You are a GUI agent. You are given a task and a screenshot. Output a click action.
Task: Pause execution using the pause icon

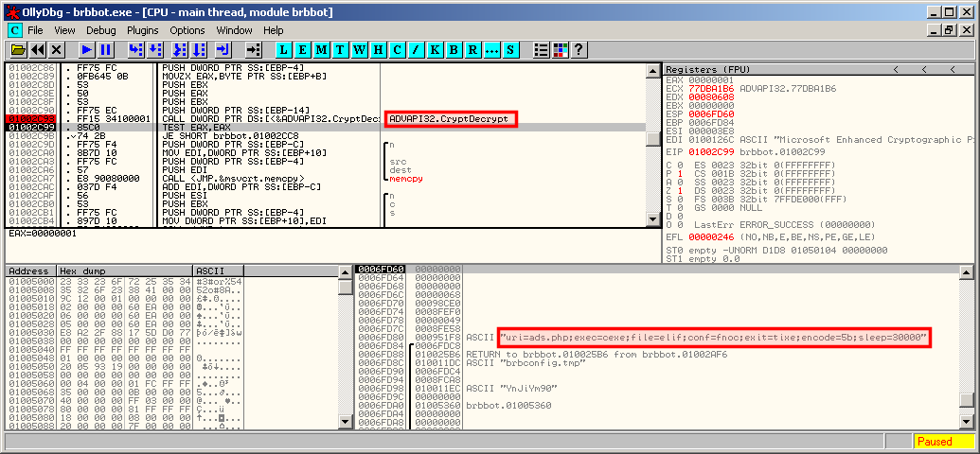[105, 49]
